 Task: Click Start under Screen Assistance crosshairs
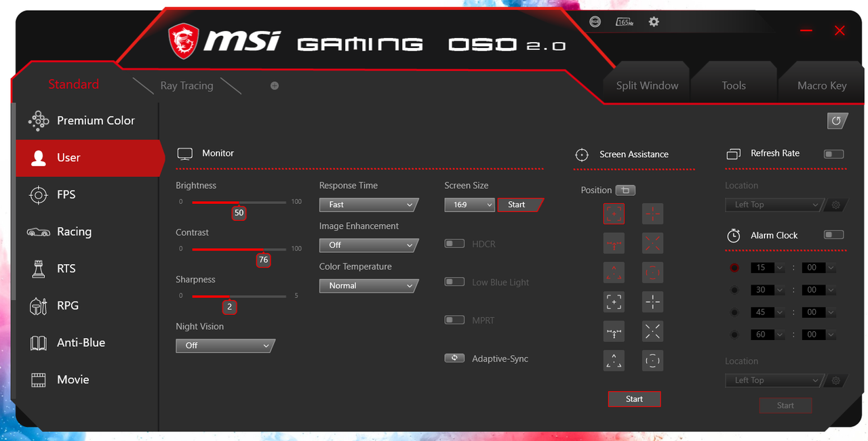click(x=634, y=399)
